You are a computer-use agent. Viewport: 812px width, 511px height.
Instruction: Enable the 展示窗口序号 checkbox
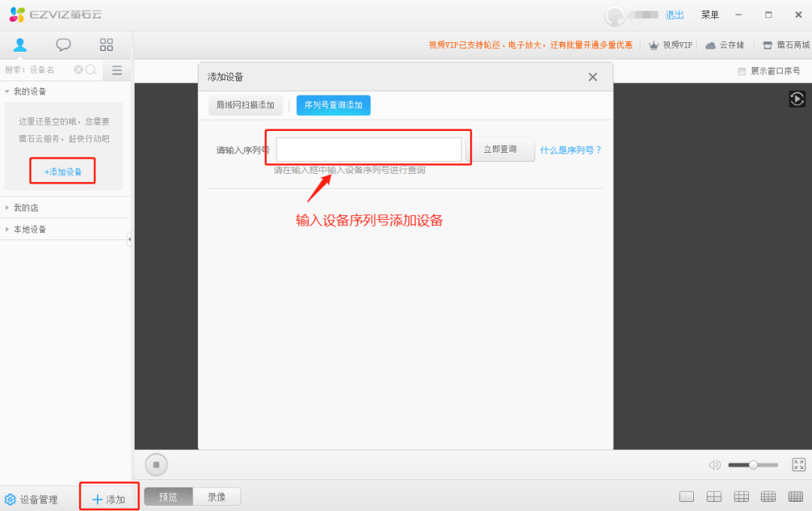741,70
